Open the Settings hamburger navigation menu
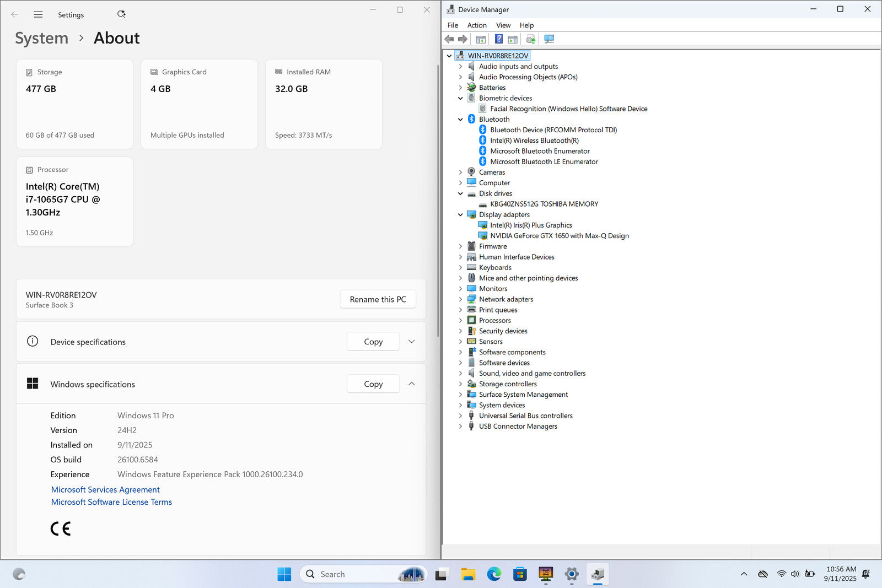 tap(38, 15)
